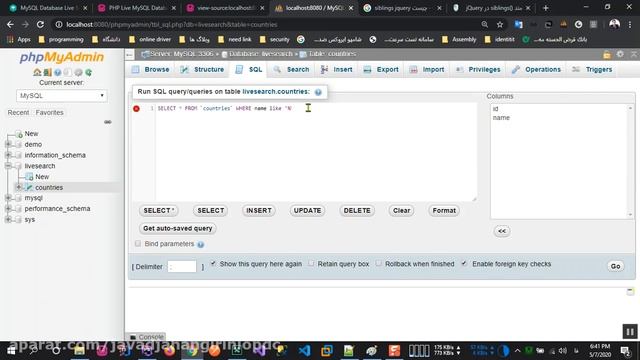This screenshot has width=640, height=360.
Task: Open the livesearch.countries link
Action: point(276,92)
